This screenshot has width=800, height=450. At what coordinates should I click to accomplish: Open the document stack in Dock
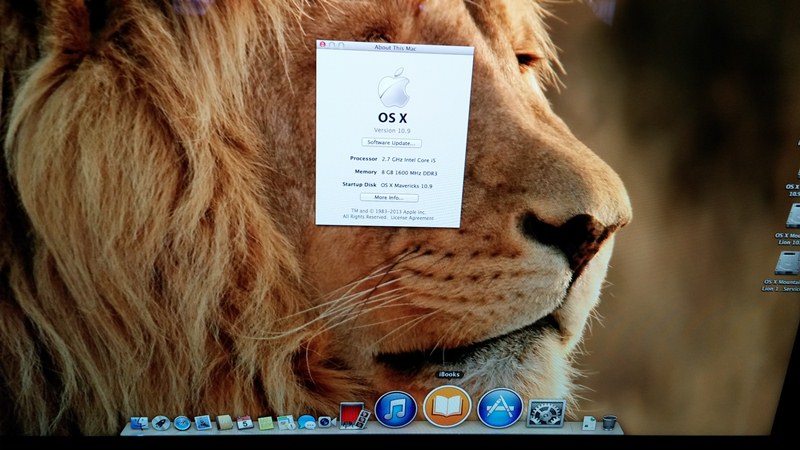589,423
